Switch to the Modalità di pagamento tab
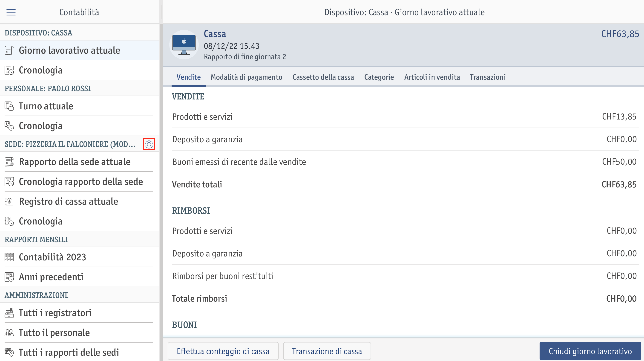644x361 pixels. (247, 77)
